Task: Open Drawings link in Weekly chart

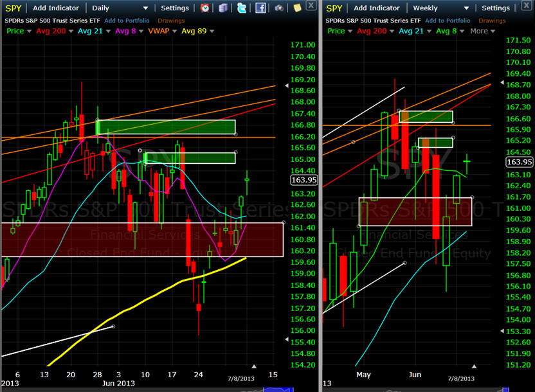Action: [x=492, y=21]
